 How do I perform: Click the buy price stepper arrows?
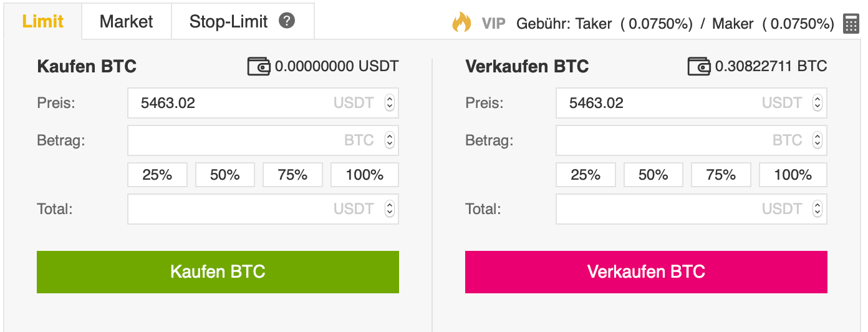pos(390,103)
